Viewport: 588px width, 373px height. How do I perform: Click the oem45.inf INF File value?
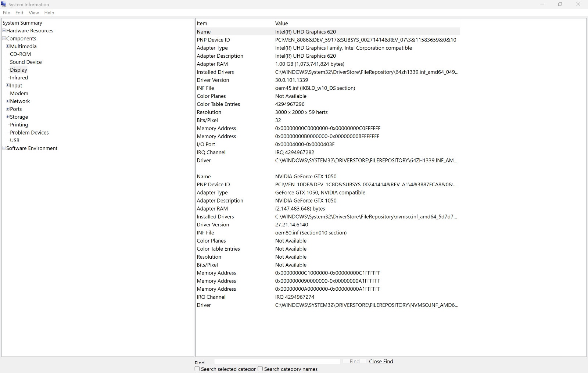coord(315,88)
